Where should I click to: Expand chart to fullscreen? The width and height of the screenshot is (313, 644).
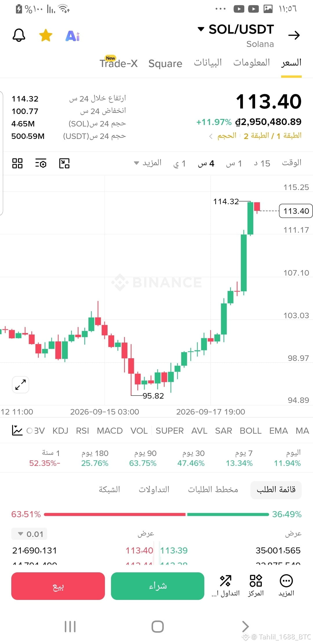[21, 385]
